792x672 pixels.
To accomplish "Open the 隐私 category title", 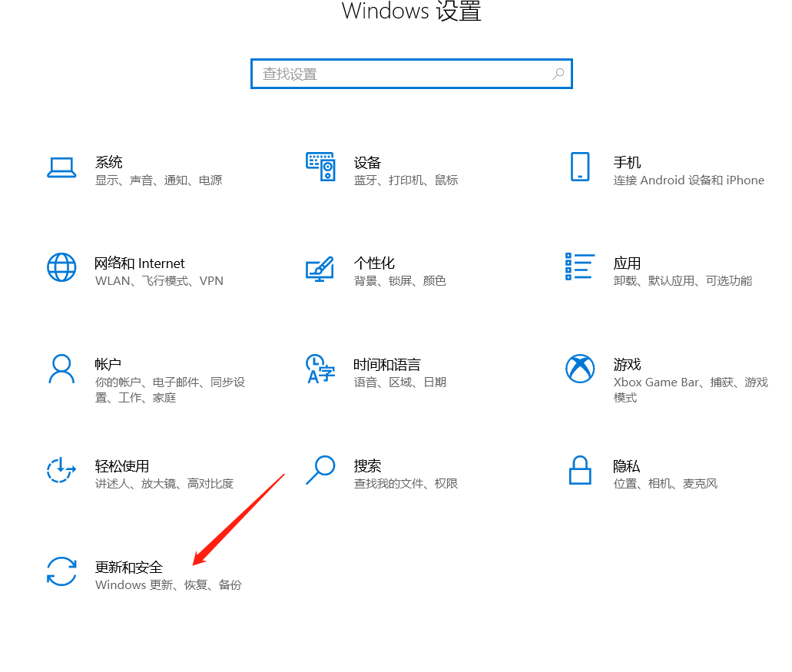I will click(626, 465).
